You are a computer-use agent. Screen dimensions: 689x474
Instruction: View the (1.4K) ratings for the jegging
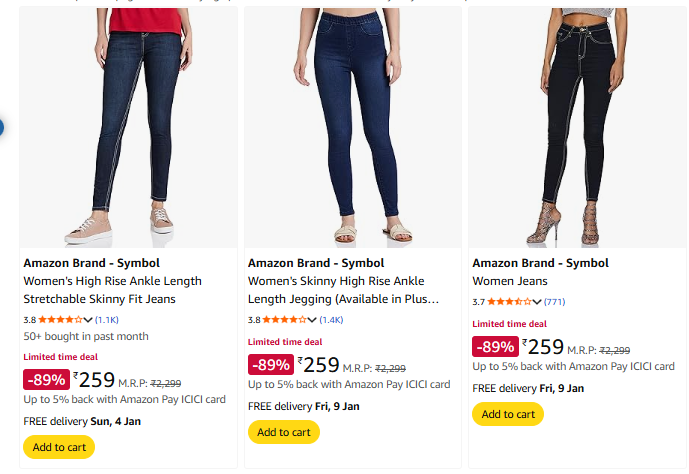(331, 320)
